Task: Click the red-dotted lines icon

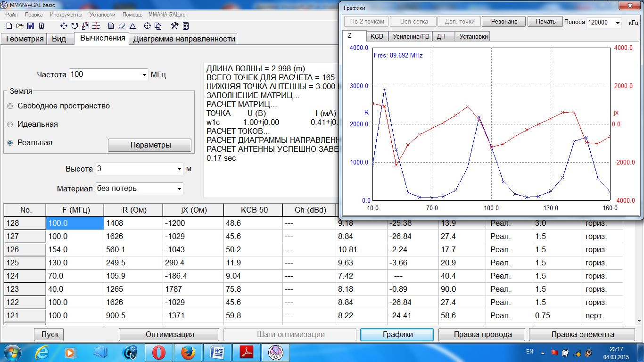Action: pyautogui.click(x=96, y=26)
